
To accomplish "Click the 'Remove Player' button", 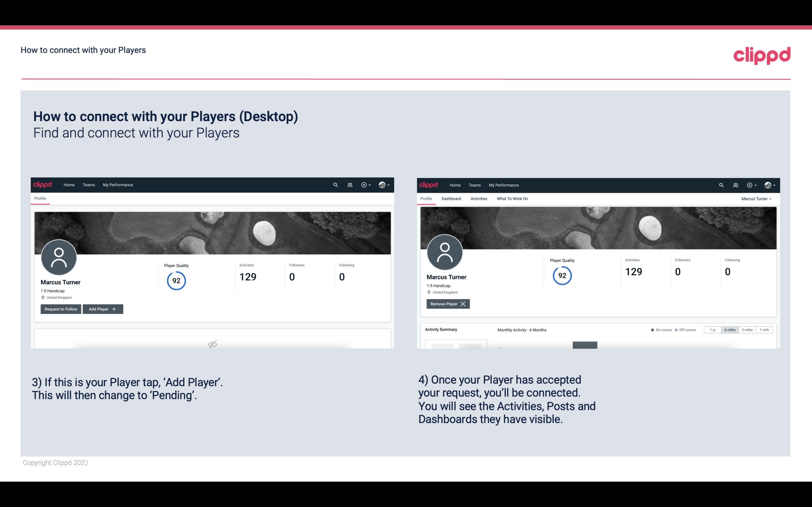I will coord(447,303).
